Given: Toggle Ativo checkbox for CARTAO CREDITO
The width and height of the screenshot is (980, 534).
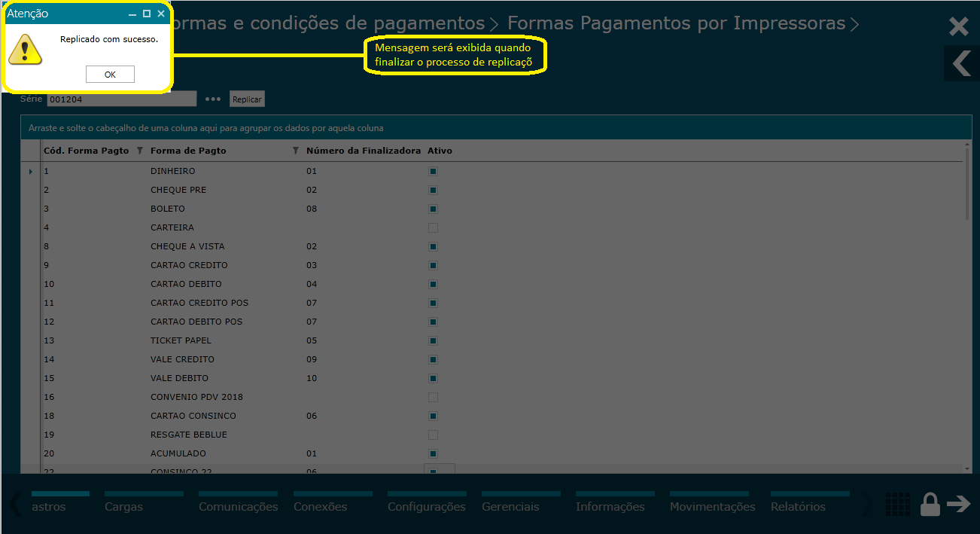Looking at the screenshot, I should (433, 265).
